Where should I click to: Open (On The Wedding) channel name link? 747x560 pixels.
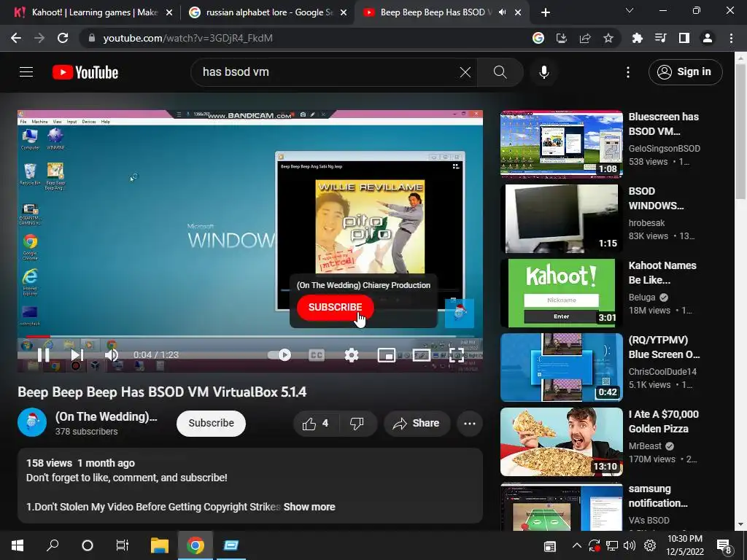pos(106,416)
